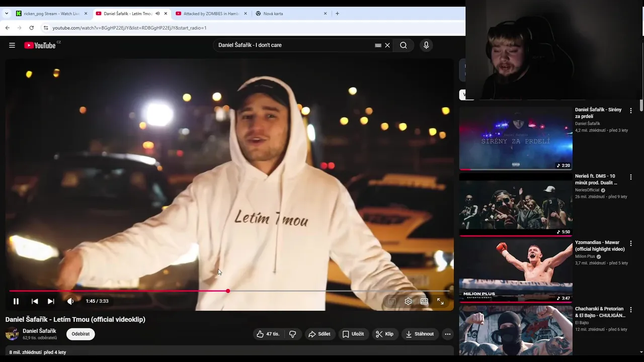Click the red progress bar scrubber
Viewport: 644px width, 362px height.
point(228,291)
